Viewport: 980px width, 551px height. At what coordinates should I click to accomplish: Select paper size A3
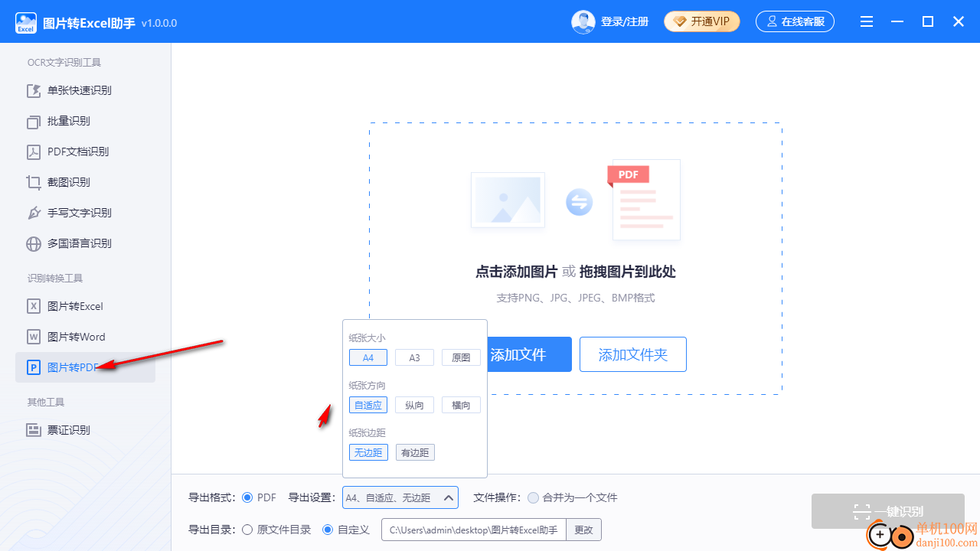pos(414,357)
